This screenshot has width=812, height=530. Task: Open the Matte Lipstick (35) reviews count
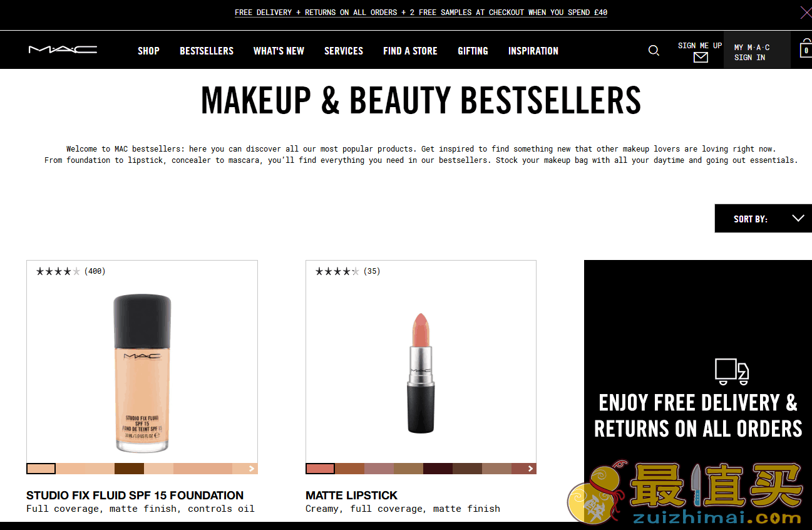[372, 271]
